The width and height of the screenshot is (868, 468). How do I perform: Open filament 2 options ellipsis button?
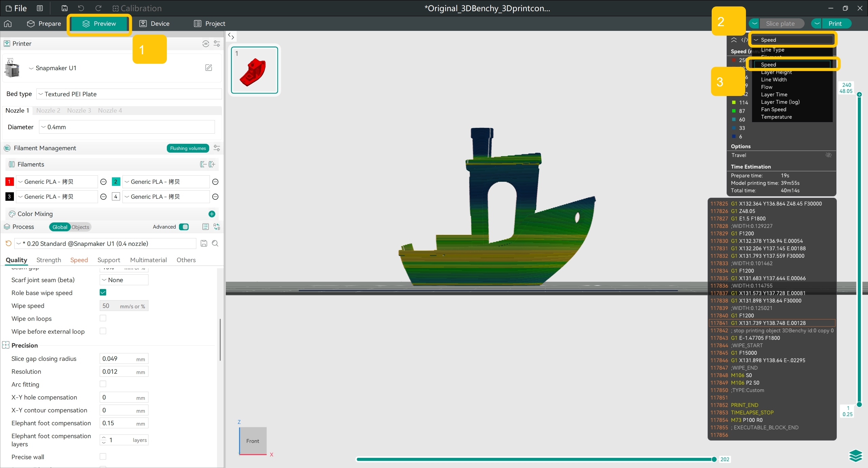pos(215,182)
